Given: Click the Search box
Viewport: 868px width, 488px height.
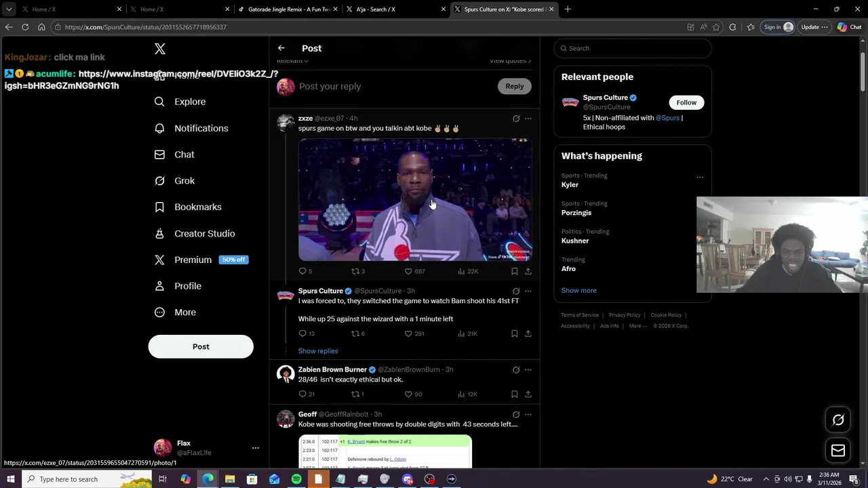Looking at the screenshot, I should pyautogui.click(x=633, y=48).
